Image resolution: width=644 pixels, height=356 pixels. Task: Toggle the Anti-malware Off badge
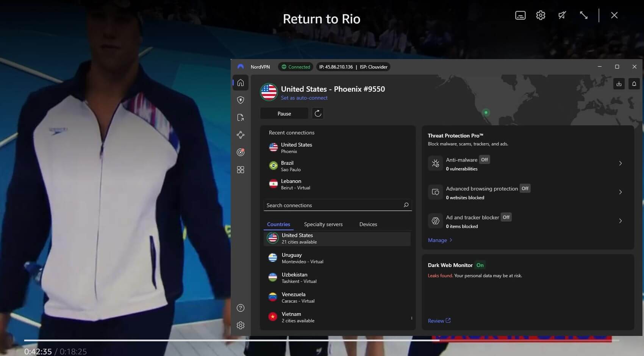point(484,160)
